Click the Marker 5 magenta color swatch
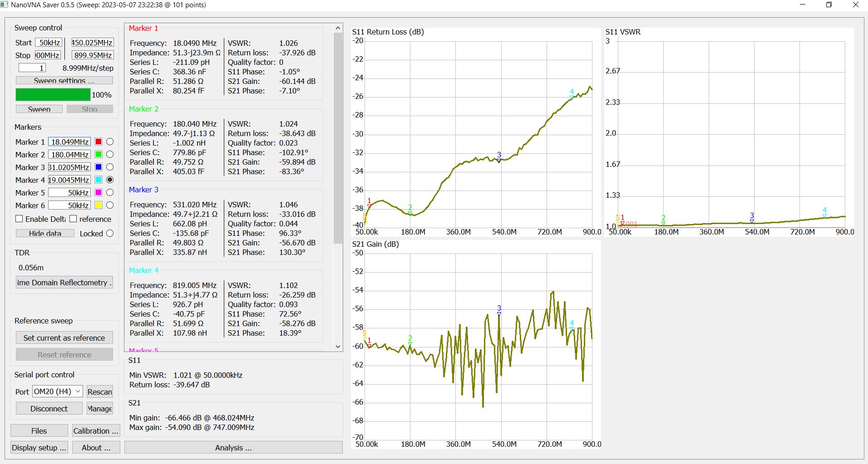Image resolution: width=868 pixels, height=464 pixels. tap(98, 193)
